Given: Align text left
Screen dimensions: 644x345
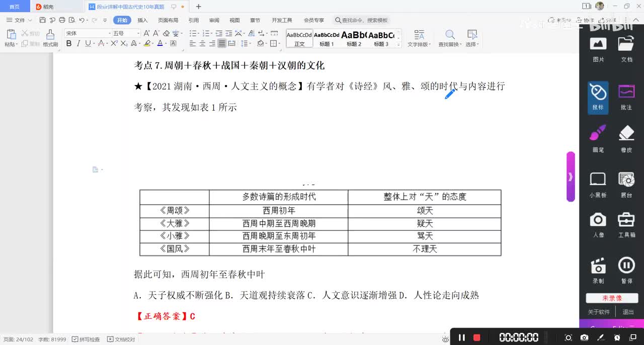Looking at the screenshot, I should point(193,44).
